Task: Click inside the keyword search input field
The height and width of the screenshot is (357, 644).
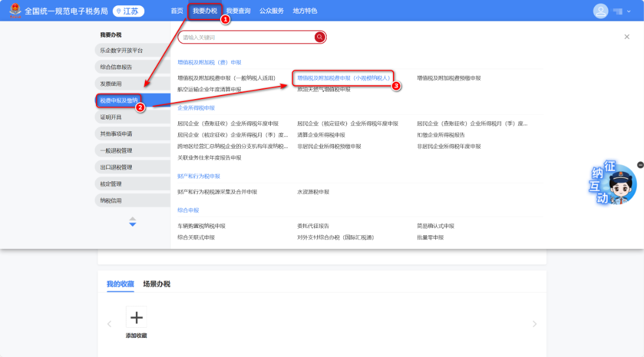Action: 244,36
